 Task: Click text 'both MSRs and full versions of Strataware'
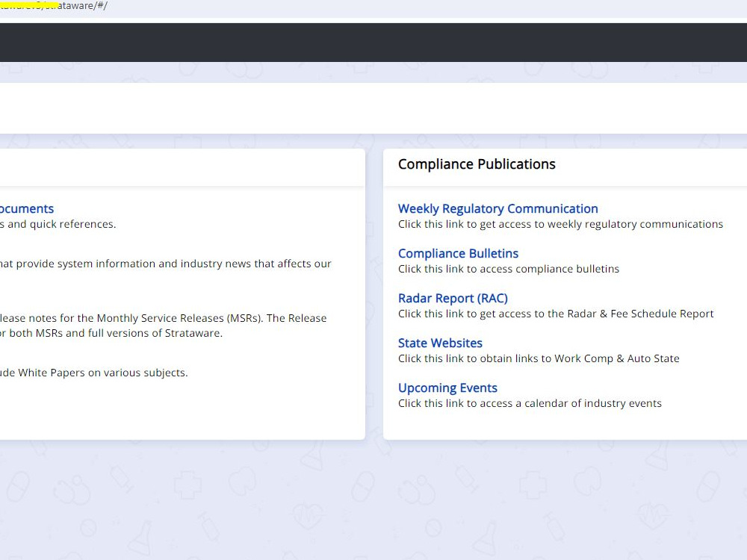pyautogui.click(x=116, y=333)
